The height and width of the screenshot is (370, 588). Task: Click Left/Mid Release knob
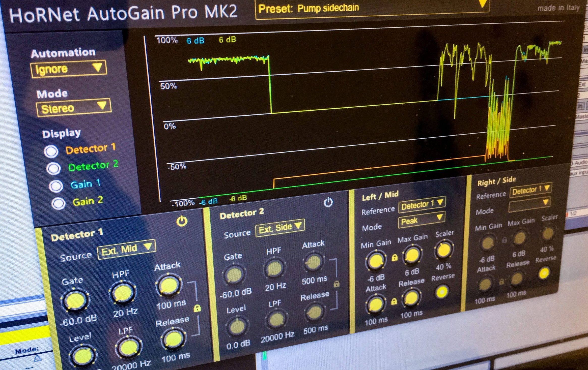coord(411,298)
